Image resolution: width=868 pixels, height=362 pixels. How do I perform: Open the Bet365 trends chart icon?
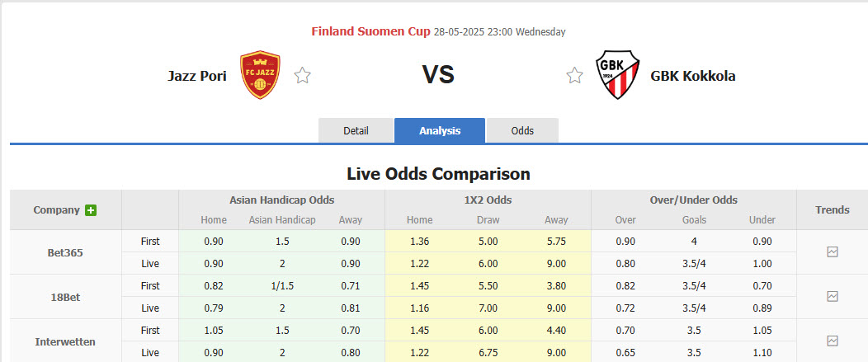832,252
